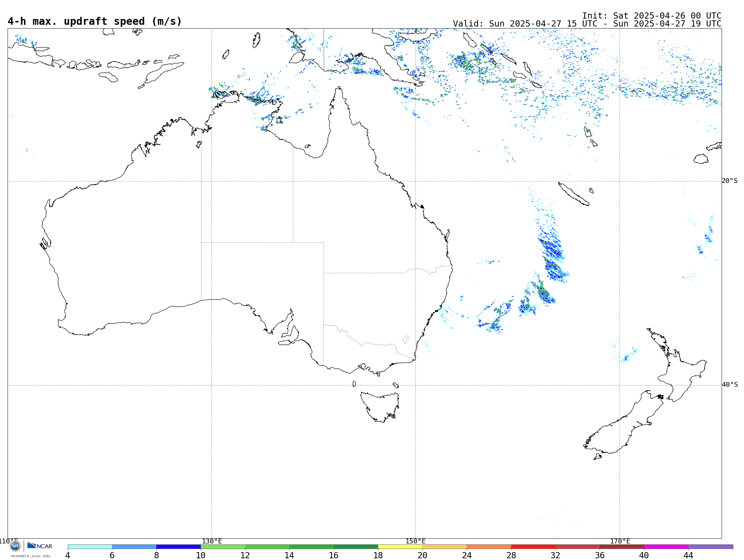Select the green swatch between 14 and 16
Image resolution: width=744 pixels, height=560 pixels.
[x=312, y=547]
